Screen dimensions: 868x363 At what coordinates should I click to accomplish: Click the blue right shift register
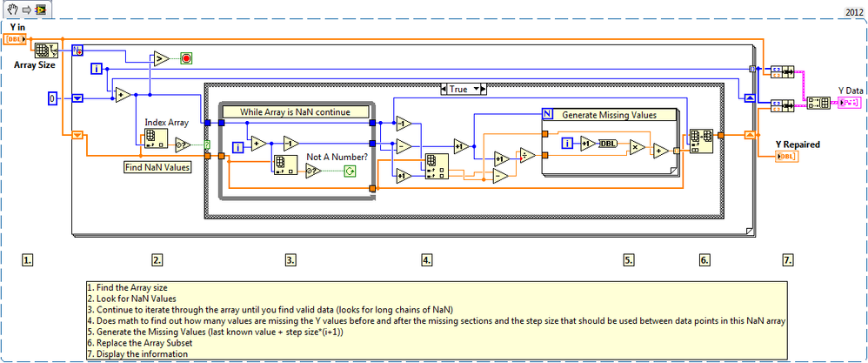coord(749,98)
